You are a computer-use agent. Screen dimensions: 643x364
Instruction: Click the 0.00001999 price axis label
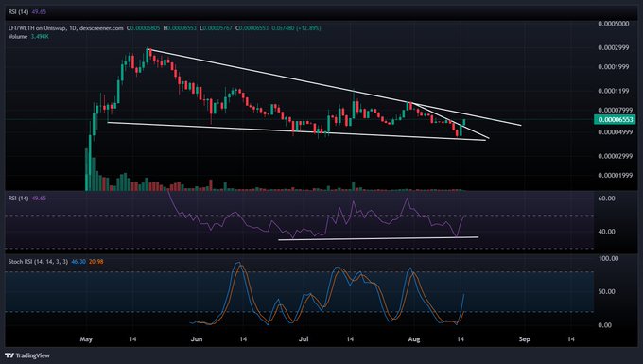[x=616, y=176]
